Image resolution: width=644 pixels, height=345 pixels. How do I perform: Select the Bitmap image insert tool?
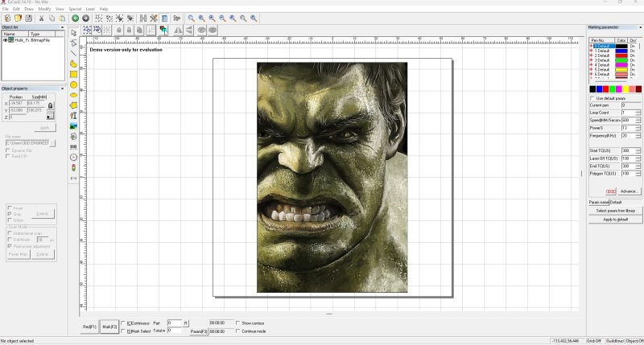(73, 126)
